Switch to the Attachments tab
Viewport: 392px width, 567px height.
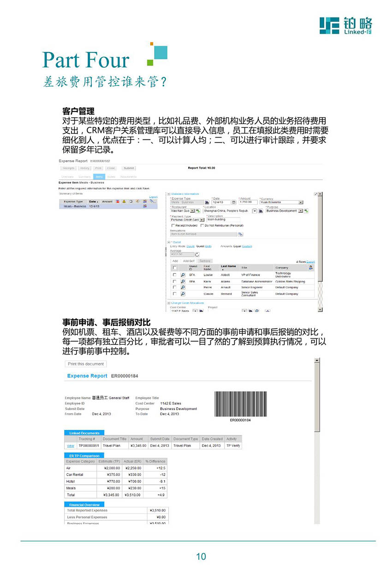(x=128, y=177)
